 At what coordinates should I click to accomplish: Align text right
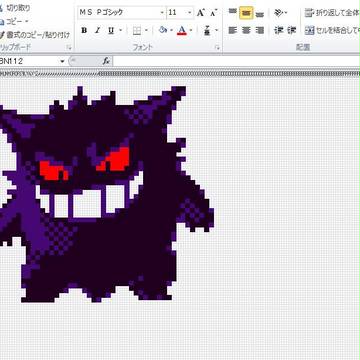[x=260, y=30]
